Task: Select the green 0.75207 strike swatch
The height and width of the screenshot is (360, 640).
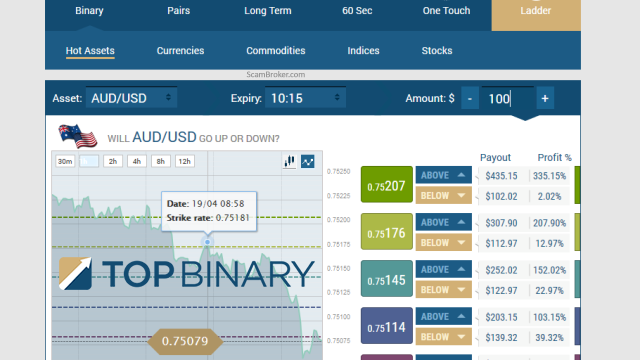Action: (x=387, y=184)
